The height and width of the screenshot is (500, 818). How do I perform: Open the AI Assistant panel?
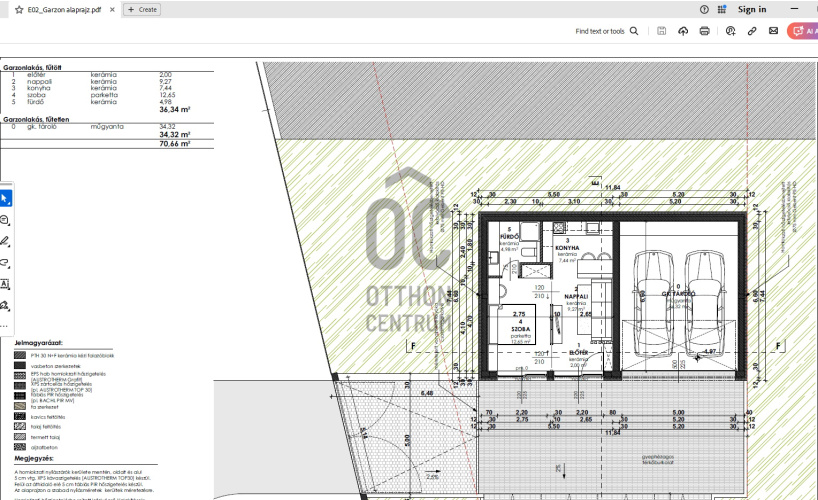click(803, 31)
